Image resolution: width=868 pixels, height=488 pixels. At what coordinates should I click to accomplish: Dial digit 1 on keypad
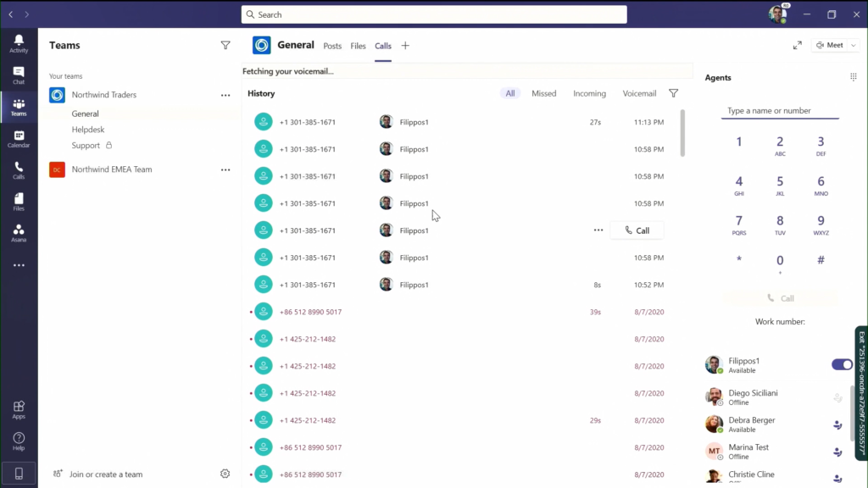[739, 142]
